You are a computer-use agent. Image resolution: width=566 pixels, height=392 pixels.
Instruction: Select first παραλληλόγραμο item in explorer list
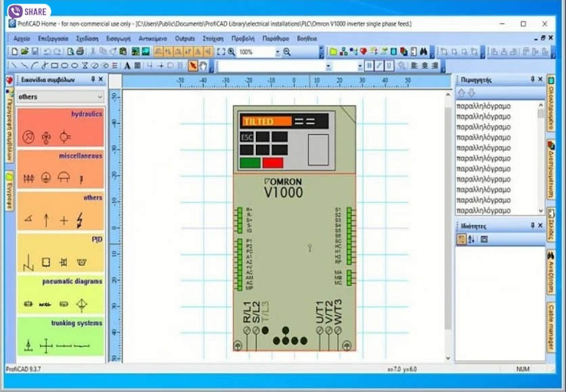(x=483, y=106)
